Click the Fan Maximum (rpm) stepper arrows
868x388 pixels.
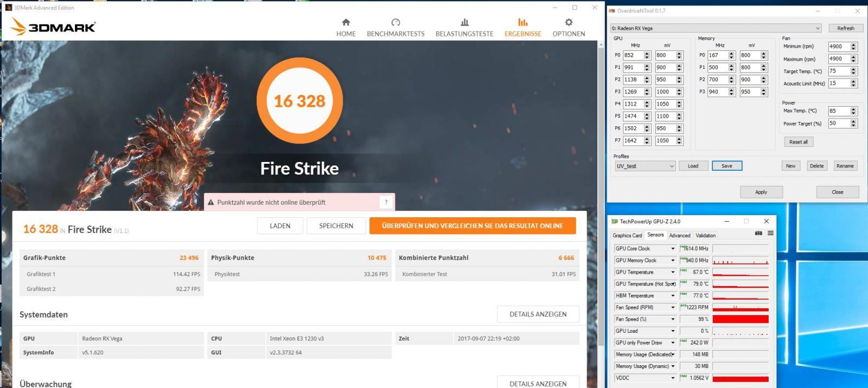coord(853,59)
